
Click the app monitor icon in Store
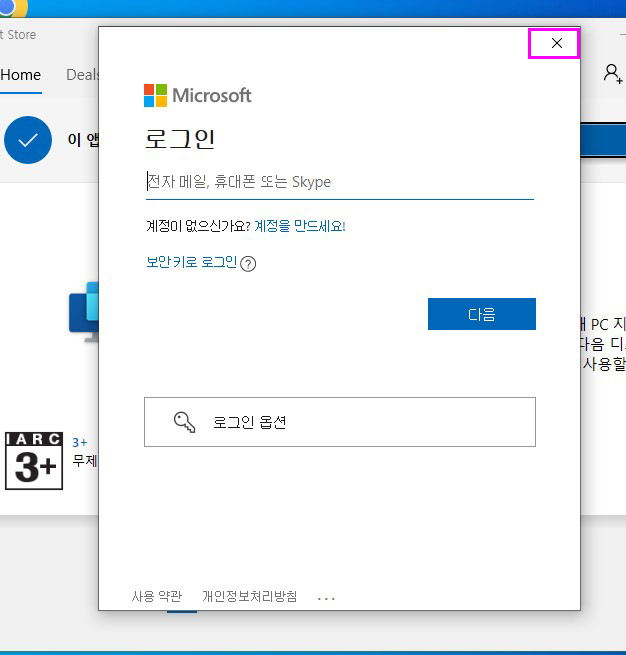(84, 311)
